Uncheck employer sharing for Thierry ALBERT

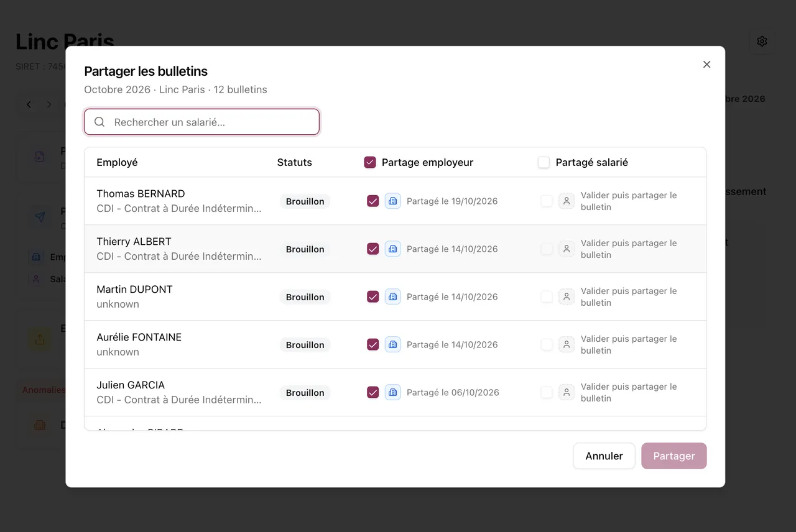[373, 249]
